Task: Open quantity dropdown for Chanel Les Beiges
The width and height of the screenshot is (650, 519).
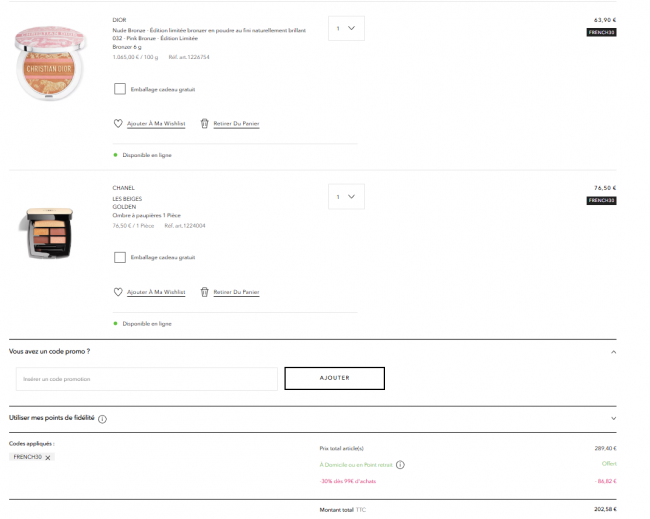Action: coord(346,196)
